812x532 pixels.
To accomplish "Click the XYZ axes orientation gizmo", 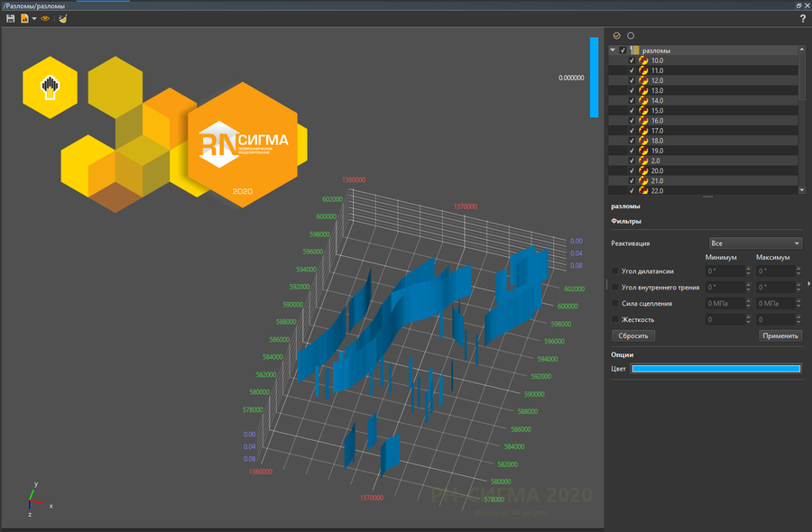I will pos(32,499).
